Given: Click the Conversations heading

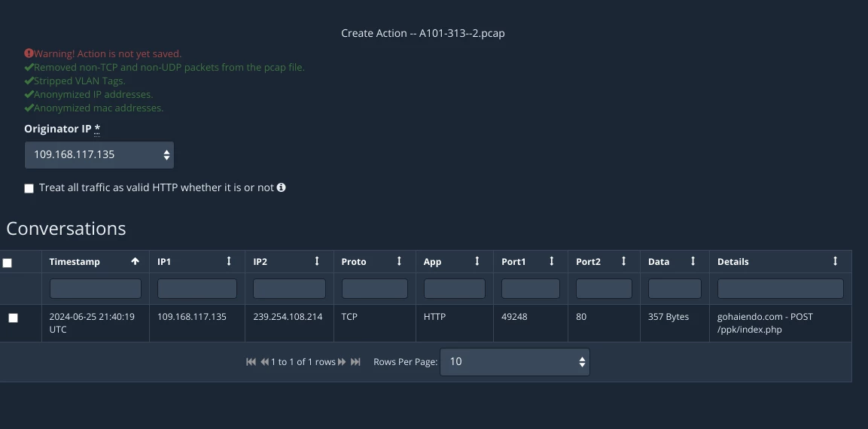Looking at the screenshot, I should [66, 229].
